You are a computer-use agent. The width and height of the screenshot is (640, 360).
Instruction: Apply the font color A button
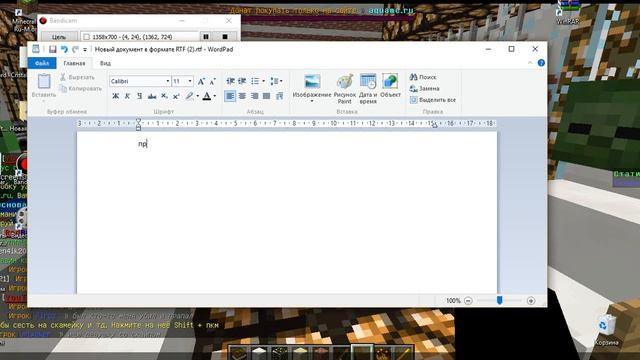[207, 96]
